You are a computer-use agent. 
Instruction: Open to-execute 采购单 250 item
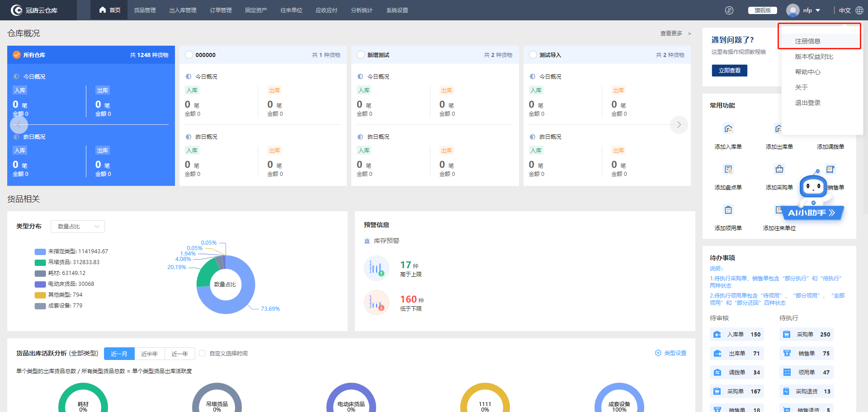click(x=807, y=334)
